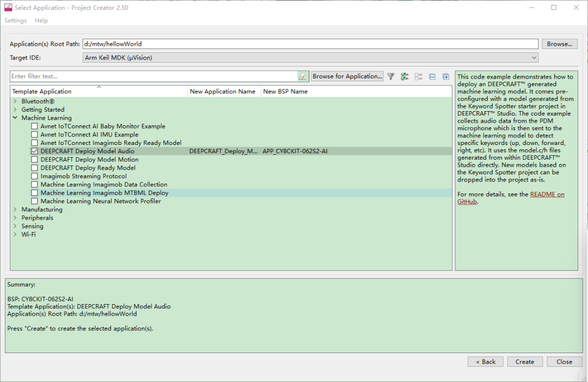Expand the Wi-Fi category

click(15, 234)
